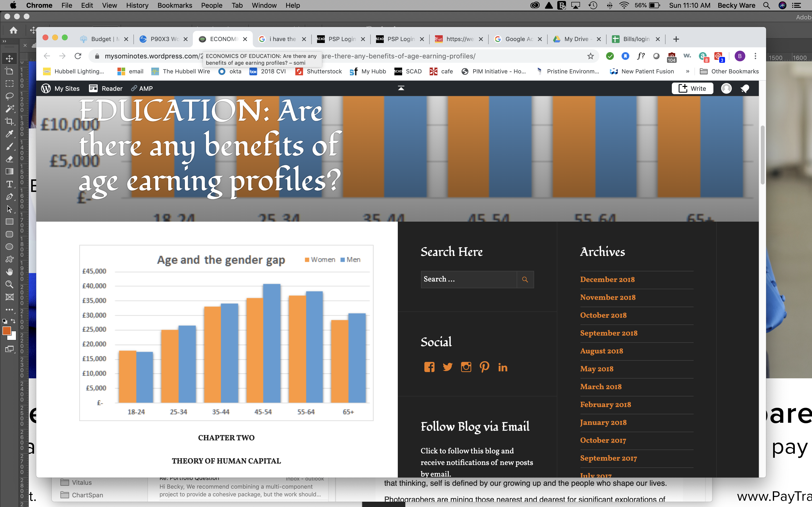The width and height of the screenshot is (812, 507).
Task: Pick the Crop tool
Action: pos(9,121)
